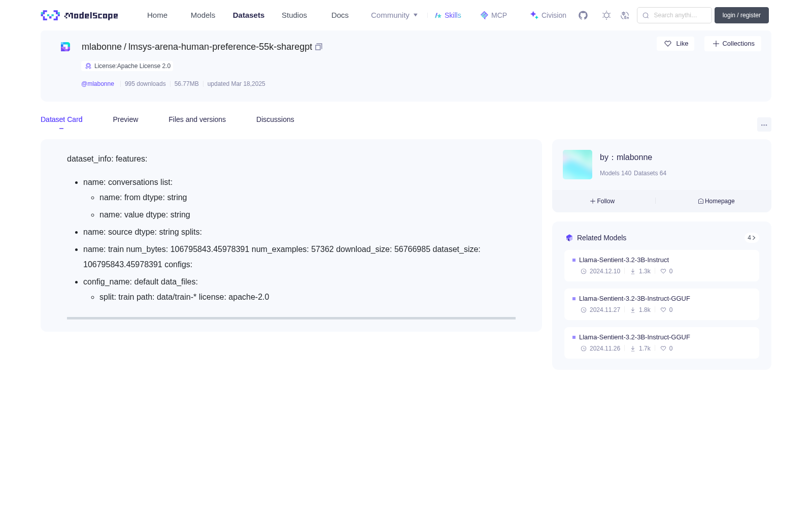Click the 'Datasets 64' count
The width and height of the screenshot is (812, 508).
[x=650, y=173]
